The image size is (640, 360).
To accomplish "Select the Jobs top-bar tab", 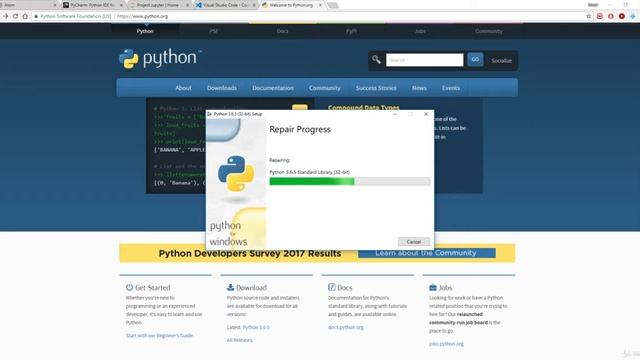I will 420,31.
